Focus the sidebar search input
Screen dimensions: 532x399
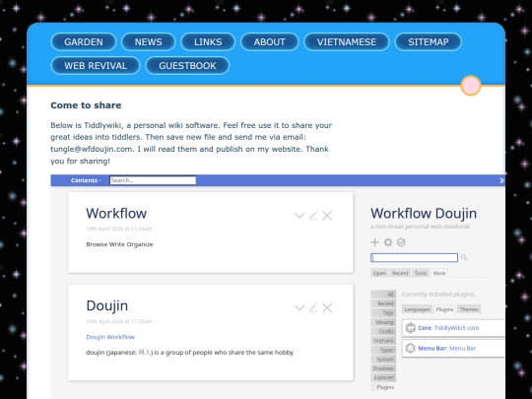point(414,258)
